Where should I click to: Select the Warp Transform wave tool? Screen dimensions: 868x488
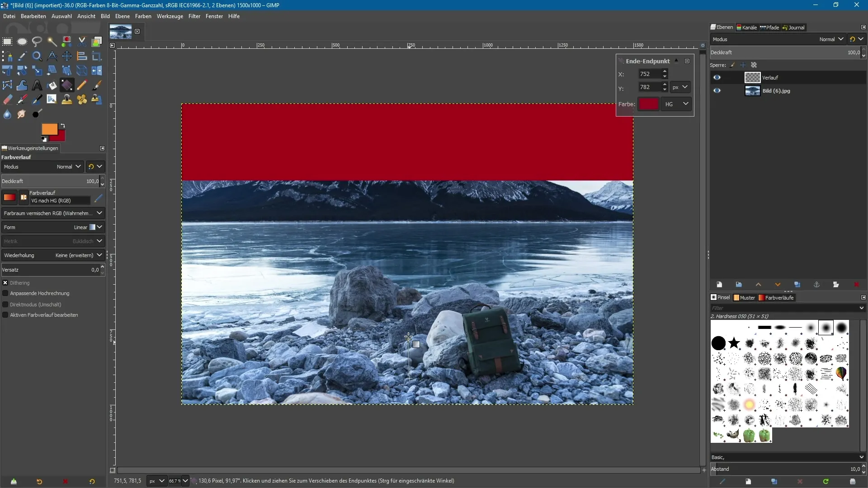[22, 85]
